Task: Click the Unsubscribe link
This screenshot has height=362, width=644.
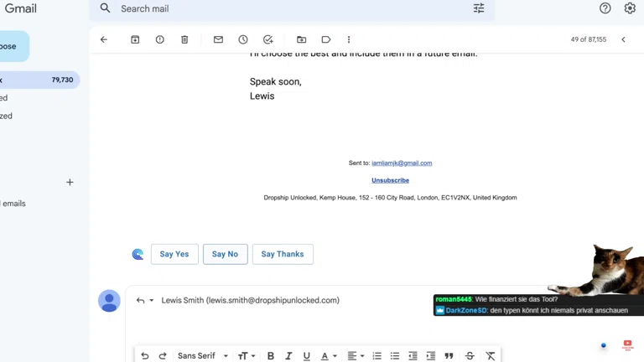Action: pos(390,180)
